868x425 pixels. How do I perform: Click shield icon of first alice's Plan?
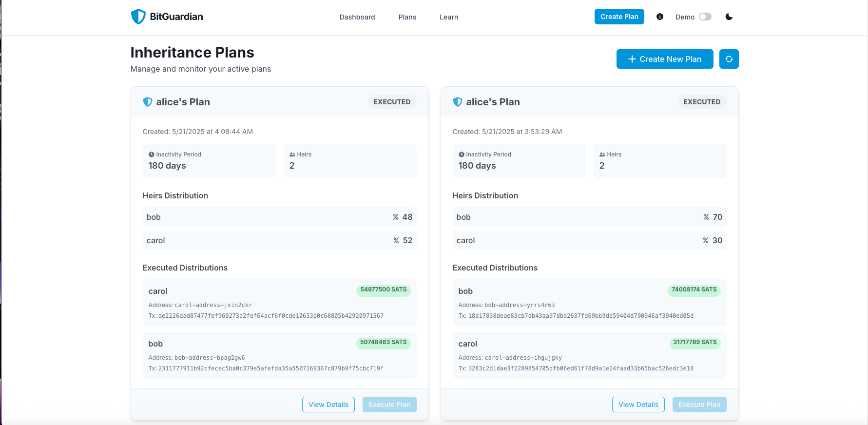click(x=147, y=102)
